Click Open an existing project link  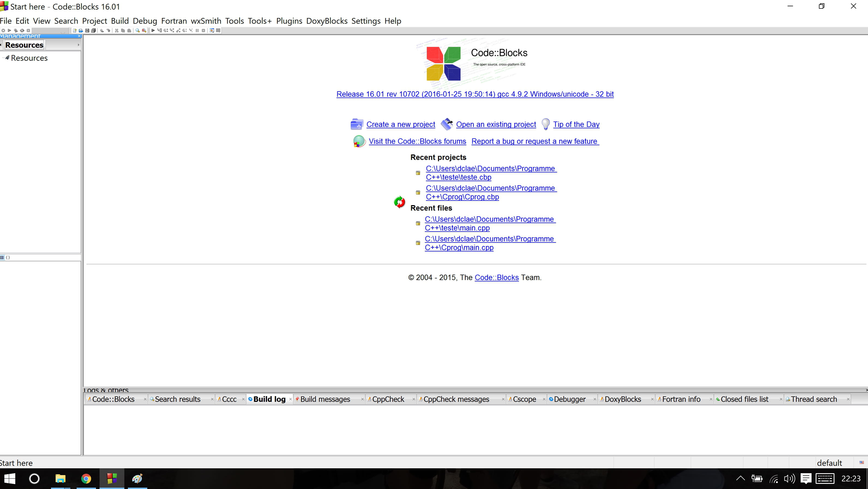tap(496, 124)
